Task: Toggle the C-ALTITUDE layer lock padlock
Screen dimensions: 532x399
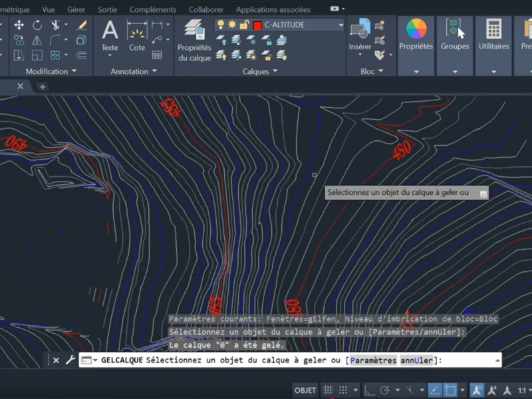Action: pyautogui.click(x=244, y=25)
